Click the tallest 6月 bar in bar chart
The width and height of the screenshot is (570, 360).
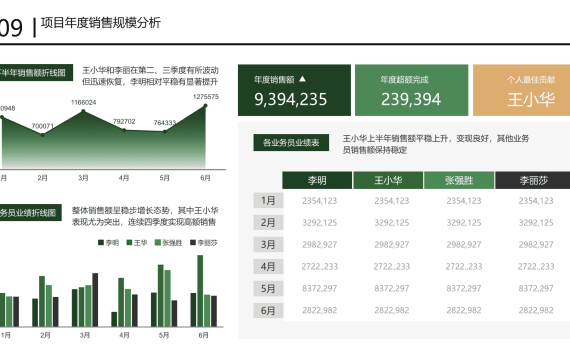(x=200, y=291)
